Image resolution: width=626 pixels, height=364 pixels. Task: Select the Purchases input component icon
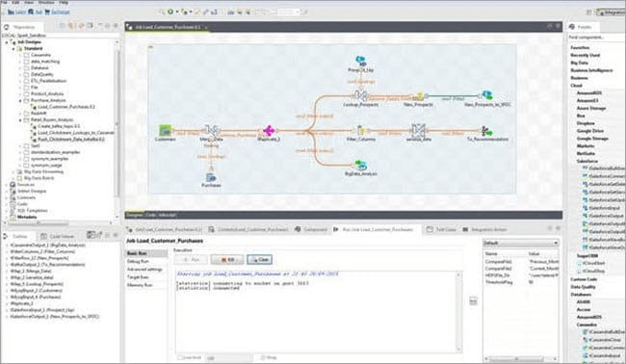[211, 177]
